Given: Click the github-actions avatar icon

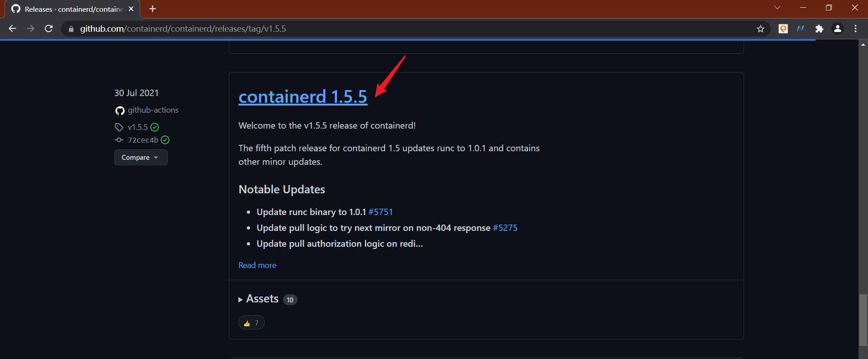Looking at the screenshot, I should (120, 110).
